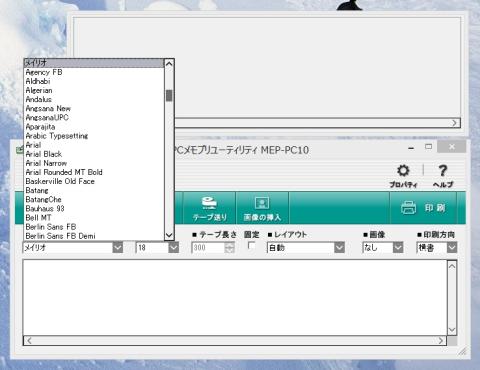The height and width of the screenshot is (370, 480).
Task: Select plain Arial font
Action: (x=94, y=145)
